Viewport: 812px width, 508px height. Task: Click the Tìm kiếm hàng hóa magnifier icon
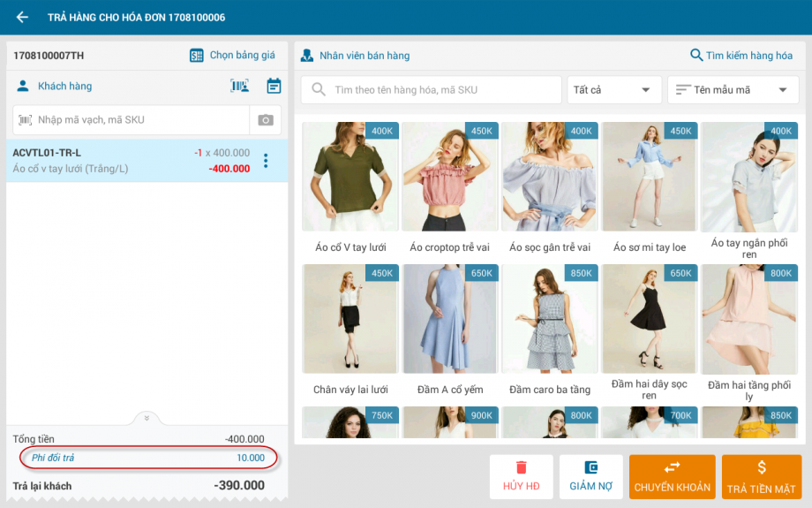(x=696, y=55)
